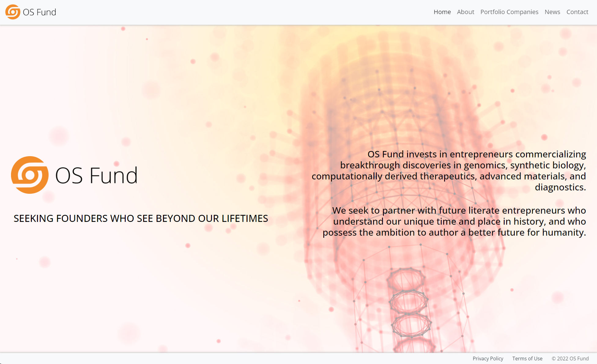Click the large orange swirl logo in hero

click(30, 175)
